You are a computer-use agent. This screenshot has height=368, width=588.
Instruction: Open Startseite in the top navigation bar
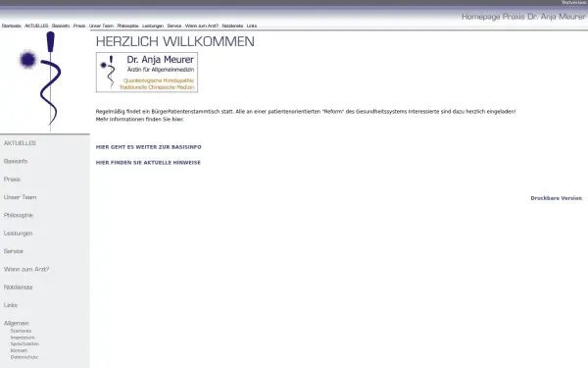tap(11, 26)
